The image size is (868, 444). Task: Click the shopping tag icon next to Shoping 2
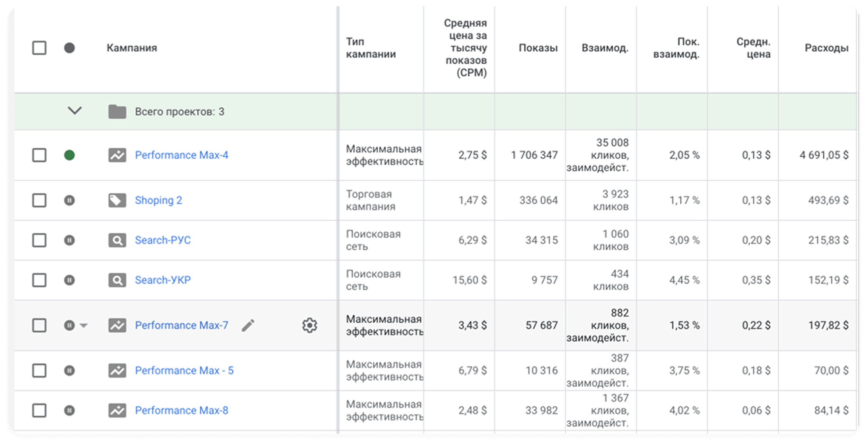coord(117,200)
